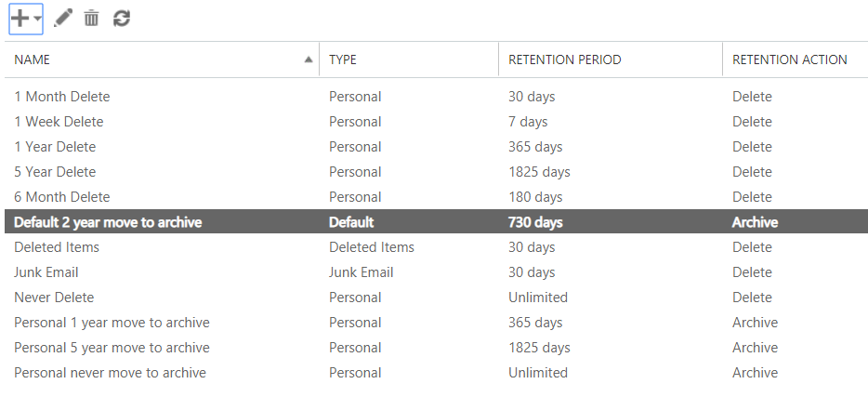Open the dropdown arrow beside the plus icon
Viewport: 868px width, 397px height.
(36, 20)
